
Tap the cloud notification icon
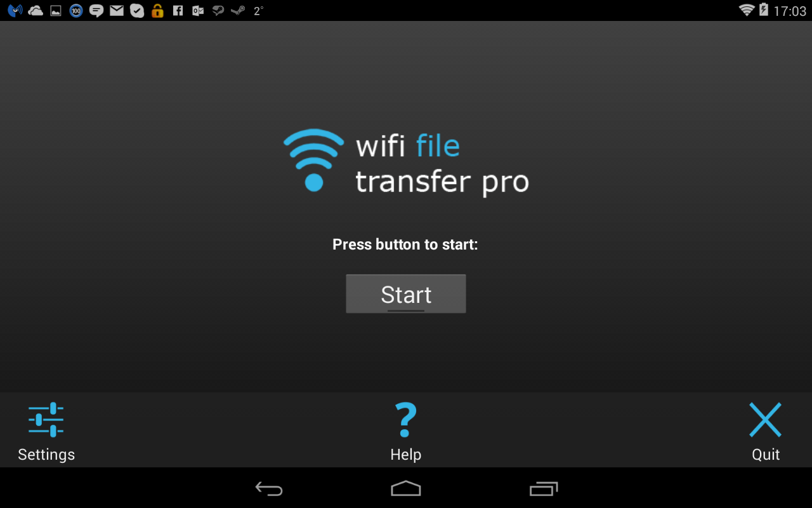coord(36,10)
